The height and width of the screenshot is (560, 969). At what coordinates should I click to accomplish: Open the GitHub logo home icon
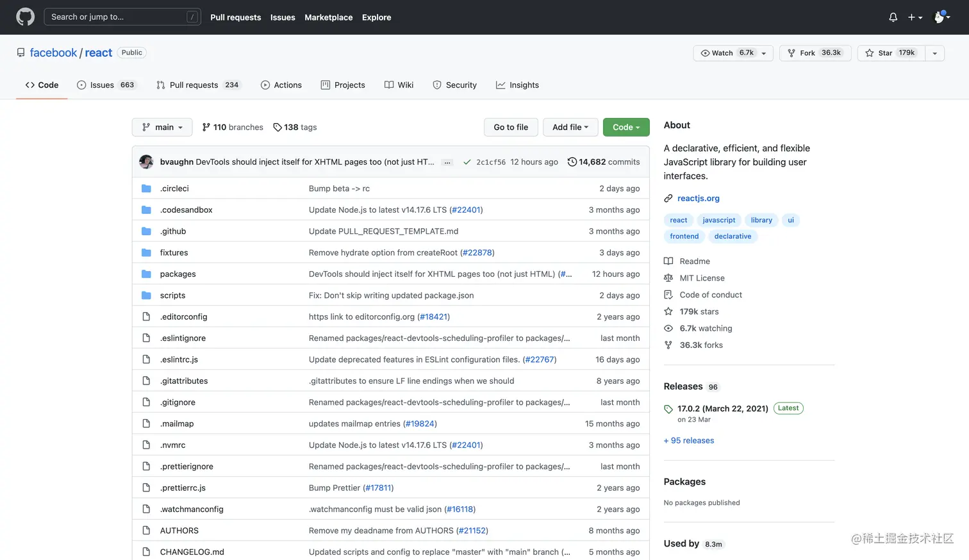tap(25, 17)
